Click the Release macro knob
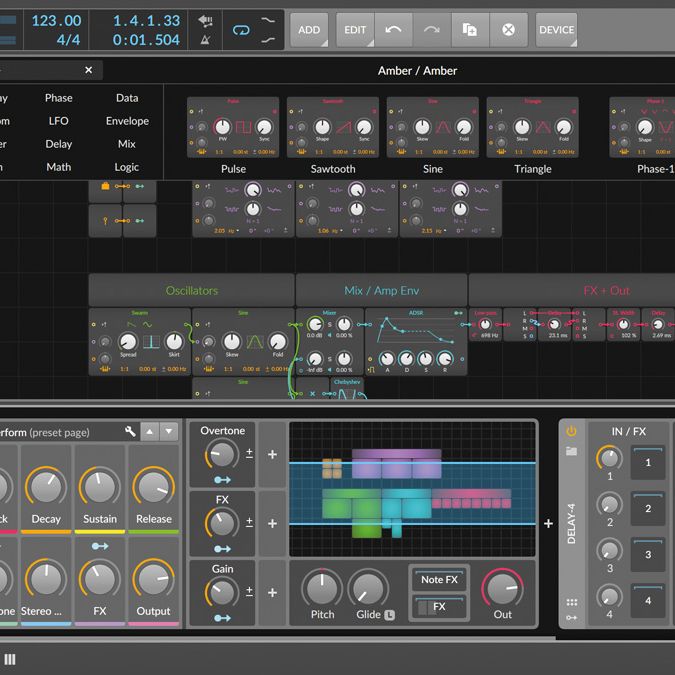 [154, 487]
